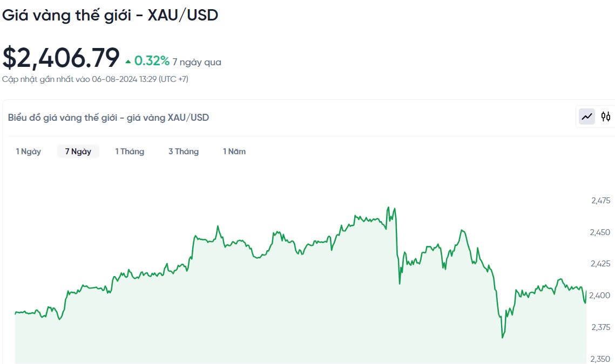Image resolution: width=615 pixels, height=364 pixels.
Task: Click the "7 ngày qua" label
Action: pos(197,62)
